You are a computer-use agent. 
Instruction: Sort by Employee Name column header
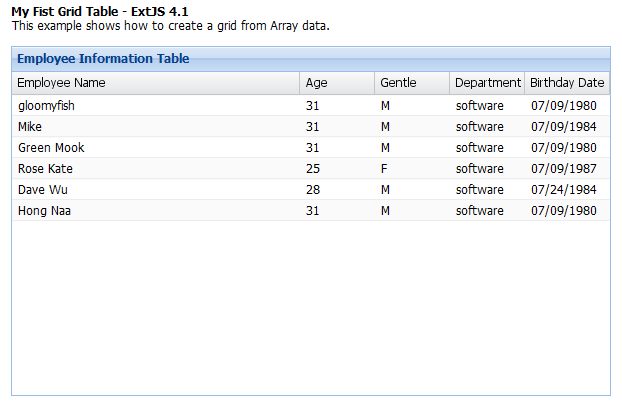(61, 83)
